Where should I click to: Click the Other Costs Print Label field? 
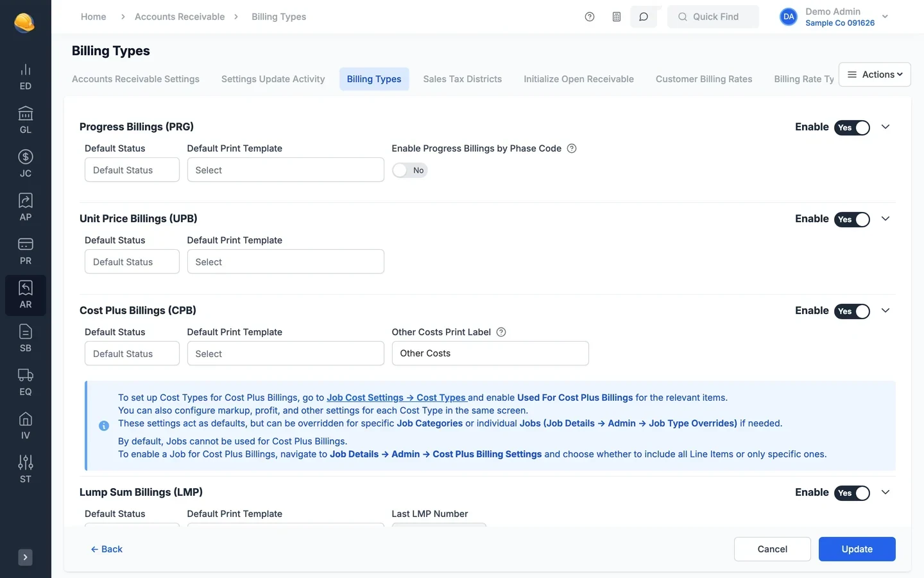[490, 353]
